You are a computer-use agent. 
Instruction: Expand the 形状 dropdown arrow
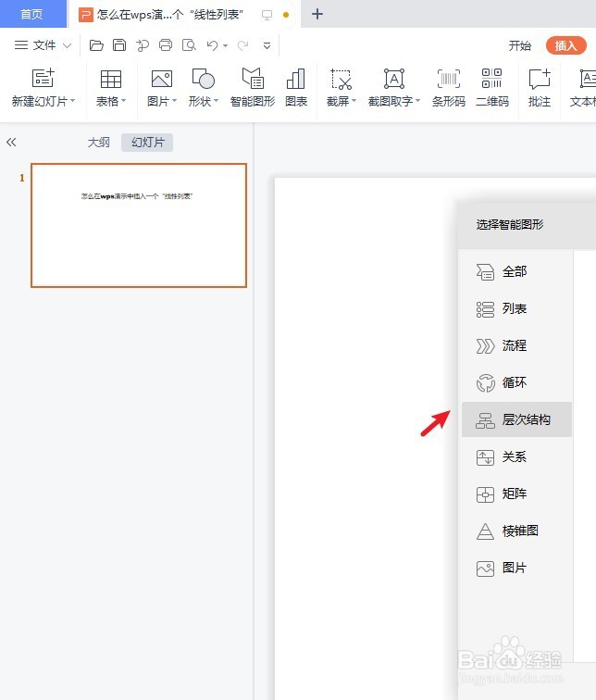tap(216, 101)
